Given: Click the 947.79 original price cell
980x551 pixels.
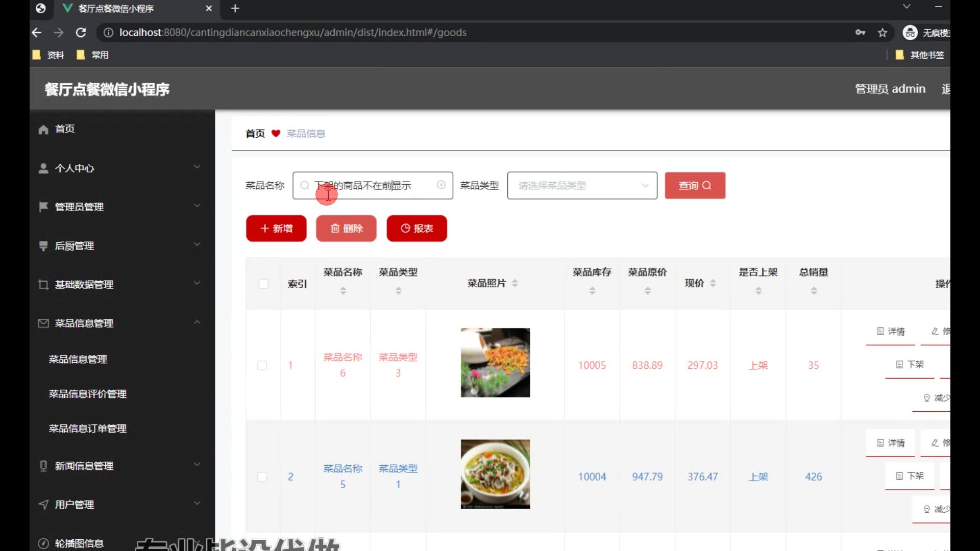Looking at the screenshot, I should tap(647, 477).
